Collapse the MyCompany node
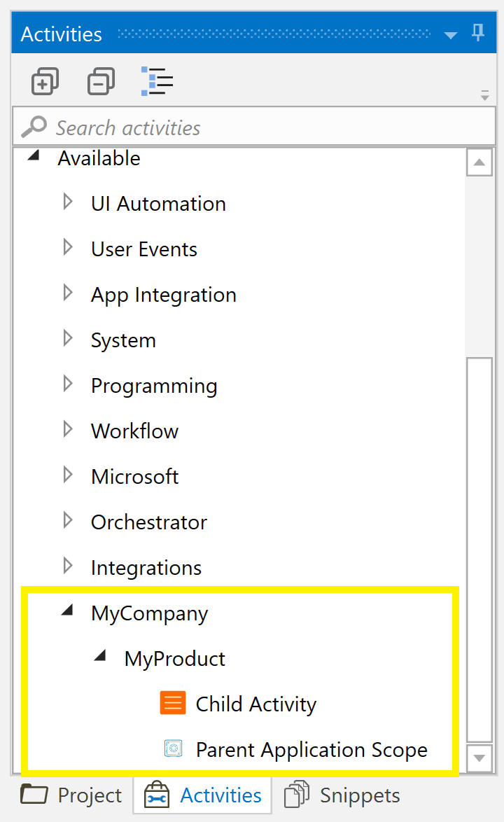504x822 pixels. [x=67, y=610]
